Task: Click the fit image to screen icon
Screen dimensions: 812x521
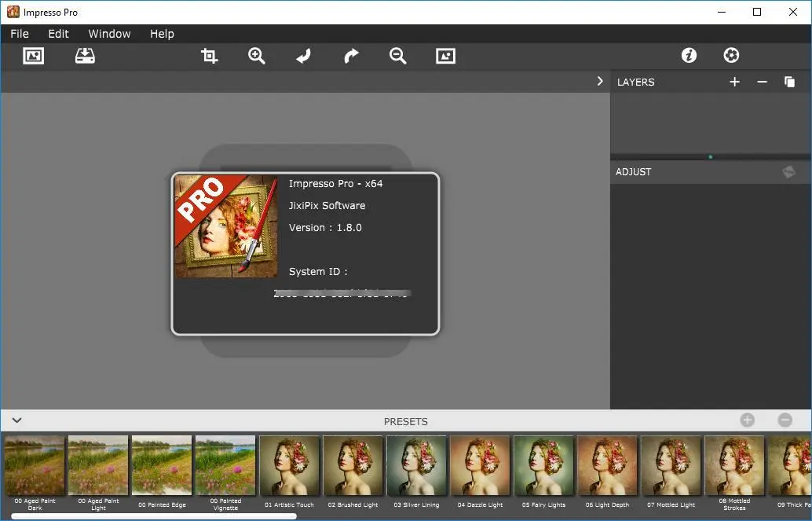Action: 445,56
